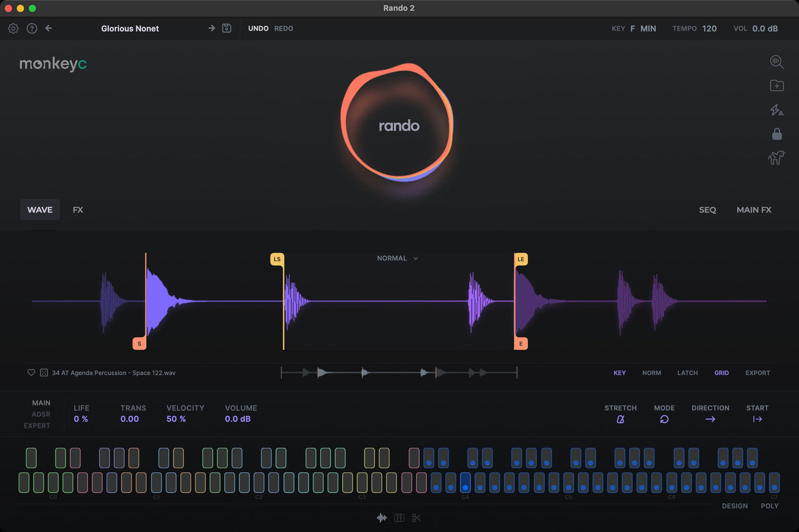Open the sample search icon
Image resolution: width=799 pixels, height=532 pixels.
click(x=777, y=62)
